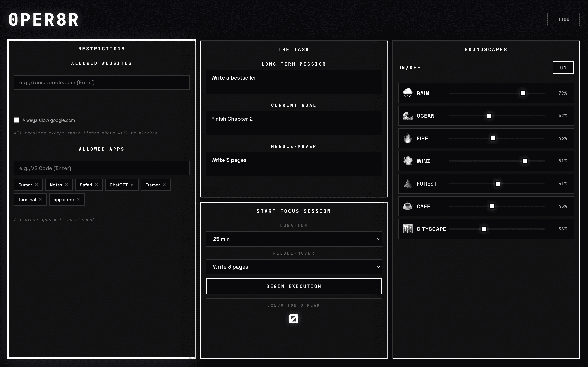This screenshot has width=588, height=367.
Task: Focus the Current Goal text box
Action: point(294,123)
